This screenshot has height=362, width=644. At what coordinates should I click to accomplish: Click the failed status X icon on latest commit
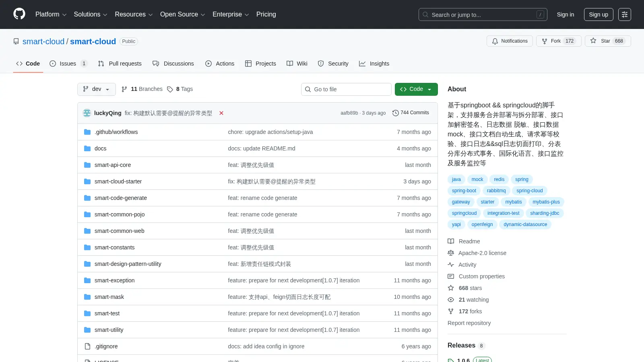(221, 113)
